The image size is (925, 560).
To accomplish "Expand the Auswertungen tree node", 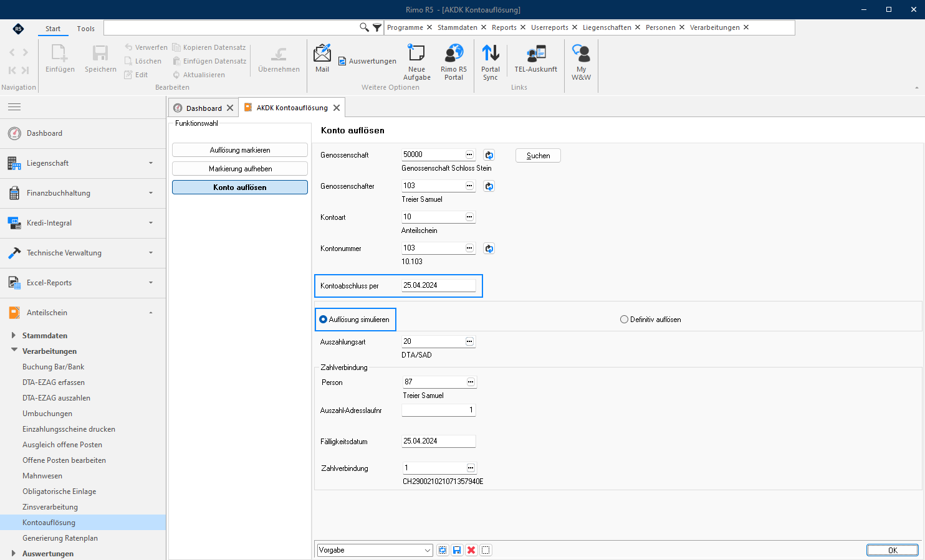I will click(14, 553).
